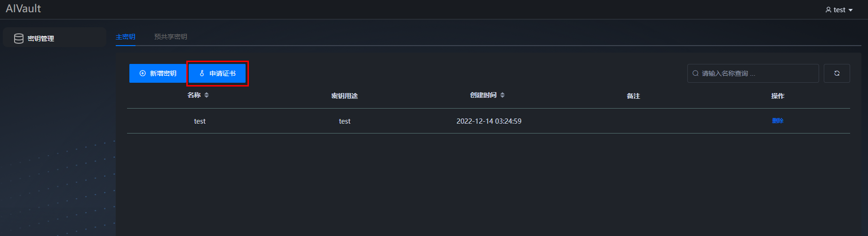Select the test key name cell
The width and height of the screenshot is (868, 236).
click(200, 121)
